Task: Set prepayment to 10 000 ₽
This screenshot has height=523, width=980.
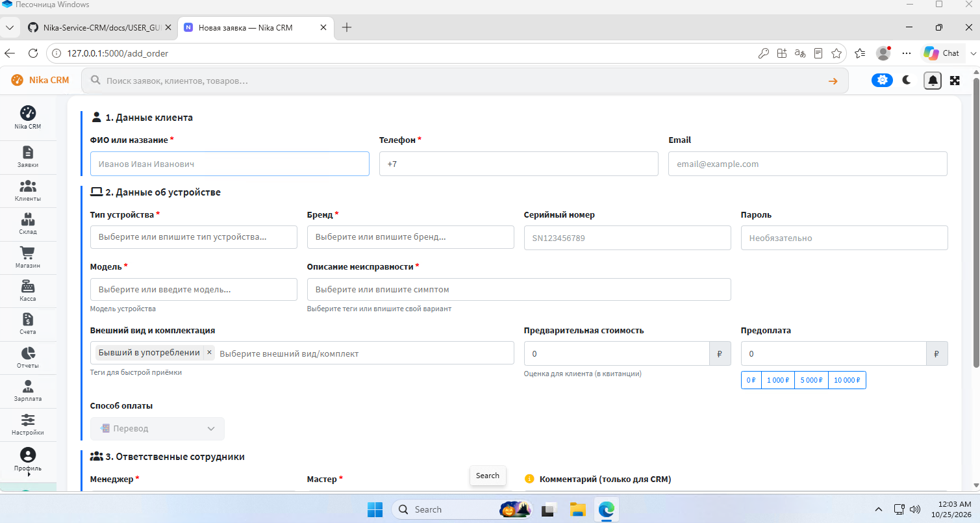Action: point(847,380)
